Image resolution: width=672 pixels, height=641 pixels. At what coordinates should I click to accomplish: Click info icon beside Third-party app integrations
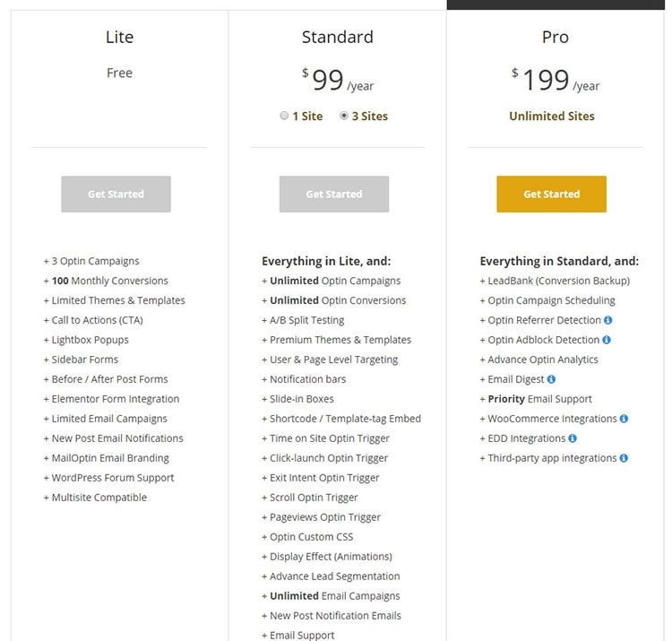(624, 458)
